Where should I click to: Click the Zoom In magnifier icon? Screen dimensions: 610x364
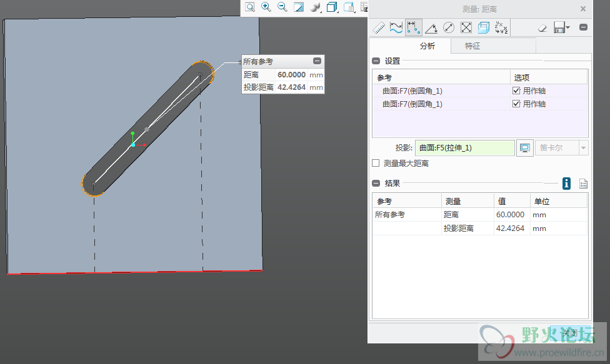point(266,7)
